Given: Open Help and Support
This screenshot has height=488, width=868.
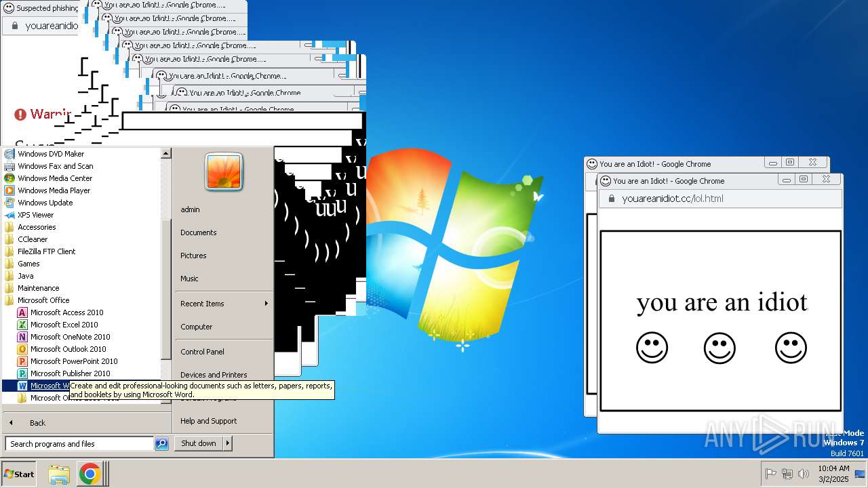Looking at the screenshot, I should click(x=208, y=421).
